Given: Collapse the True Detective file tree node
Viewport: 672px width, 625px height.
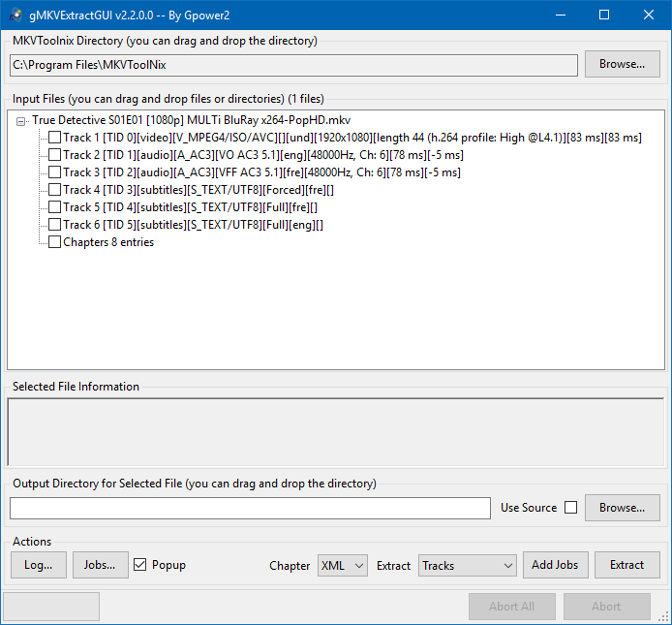Looking at the screenshot, I should pos(20,121).
